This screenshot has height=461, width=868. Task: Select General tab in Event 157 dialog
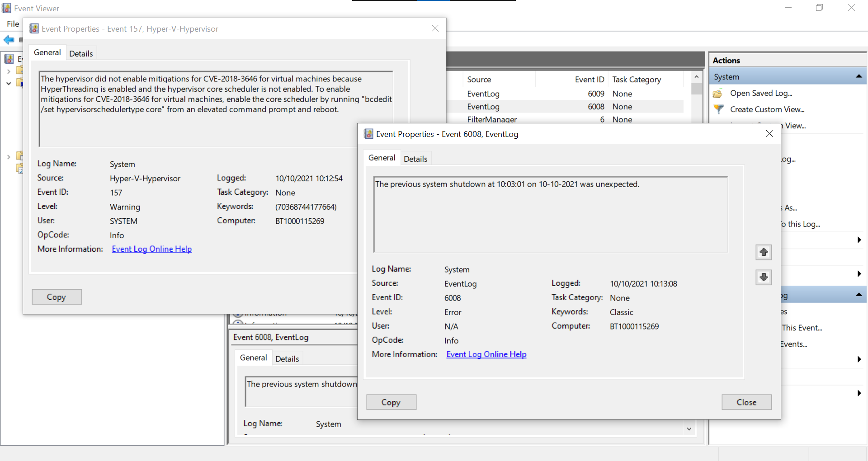tap(47, 52)
